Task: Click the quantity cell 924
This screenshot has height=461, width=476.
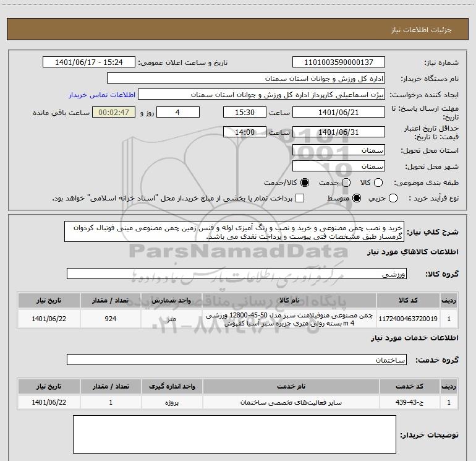Action: click(111, 319)
